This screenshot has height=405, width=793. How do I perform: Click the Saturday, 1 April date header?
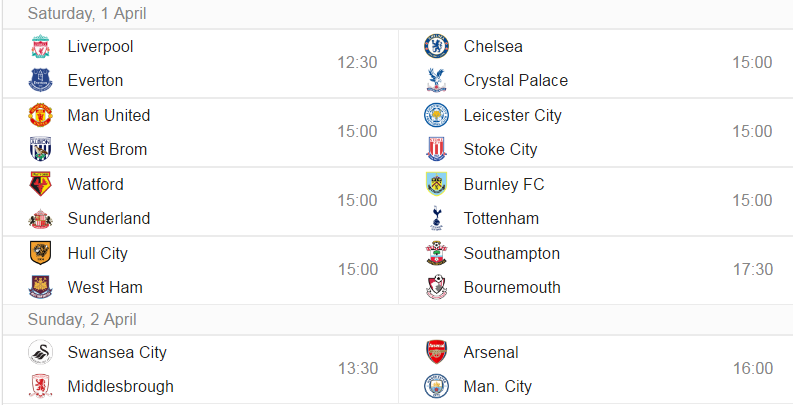tap(87, 14)
